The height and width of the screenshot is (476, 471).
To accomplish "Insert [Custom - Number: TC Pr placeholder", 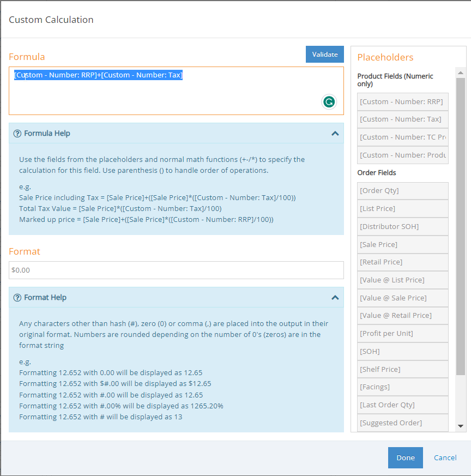I will click(x=403, y=137).
